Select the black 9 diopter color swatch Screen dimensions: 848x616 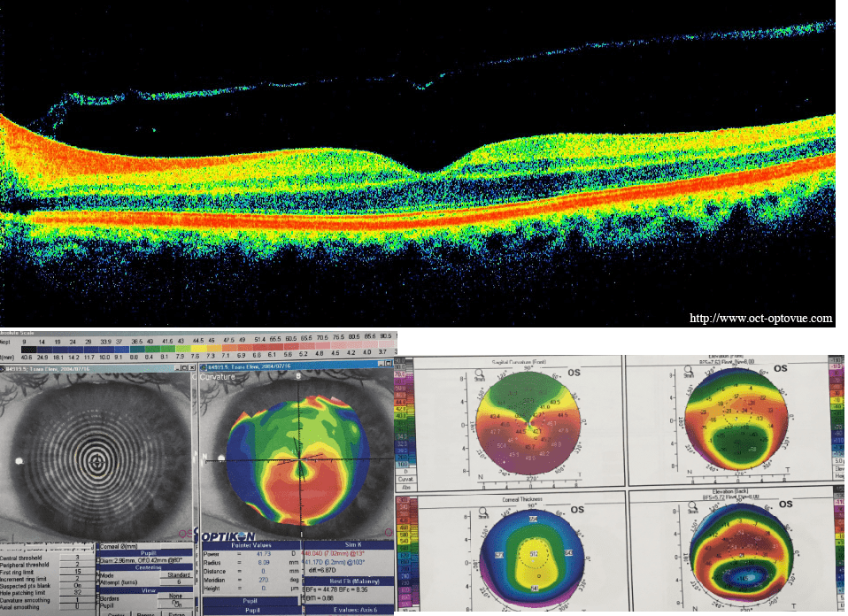click(x=29, y=350)
